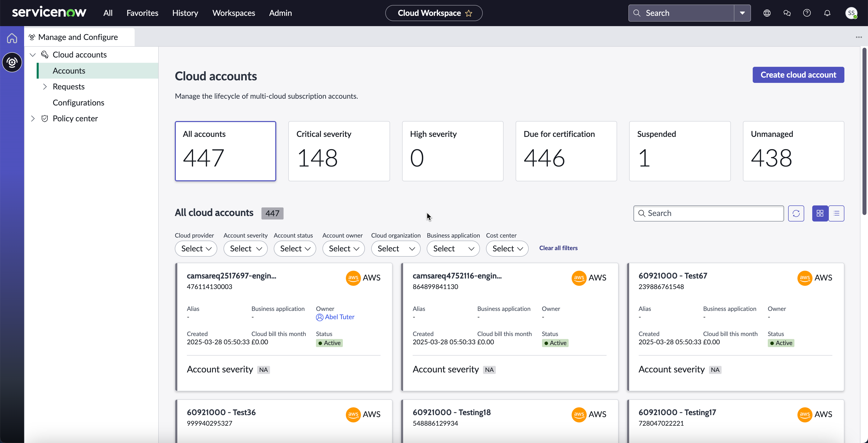Open the Home icon in the sidebar

[12, 38]
